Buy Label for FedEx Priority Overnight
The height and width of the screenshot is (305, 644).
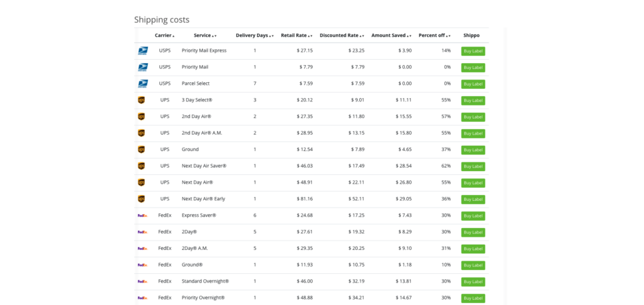[x=473, y=298]
